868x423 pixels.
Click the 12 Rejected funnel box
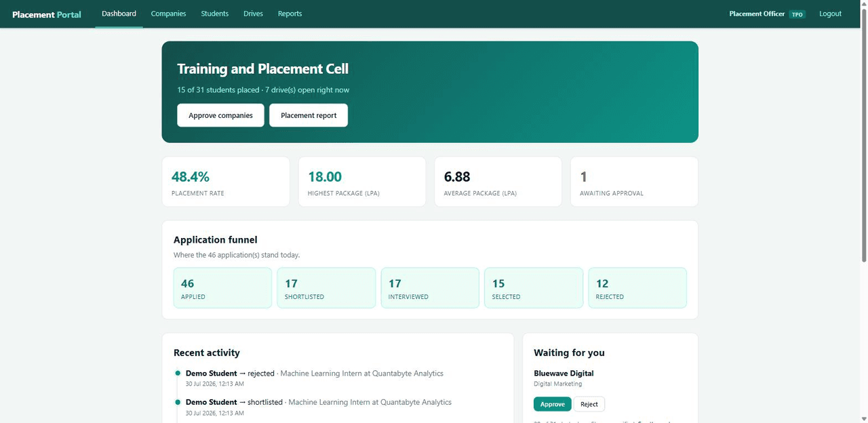(637, 287)
